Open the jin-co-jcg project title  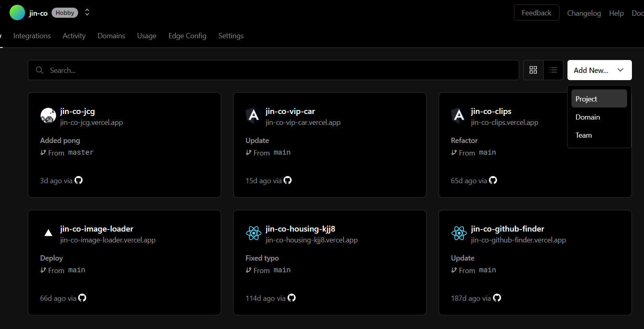click(x=77, y=111)
